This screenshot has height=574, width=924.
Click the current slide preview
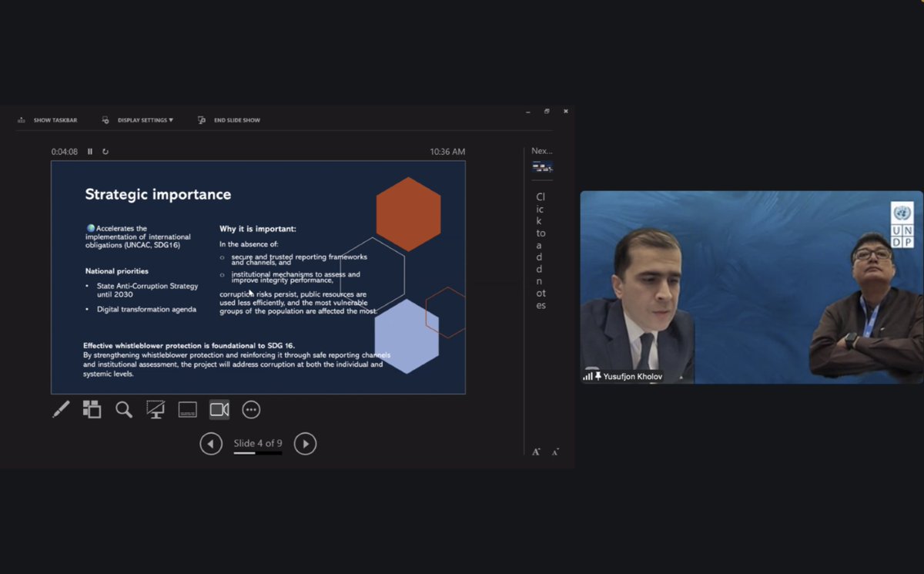[258, 277]
